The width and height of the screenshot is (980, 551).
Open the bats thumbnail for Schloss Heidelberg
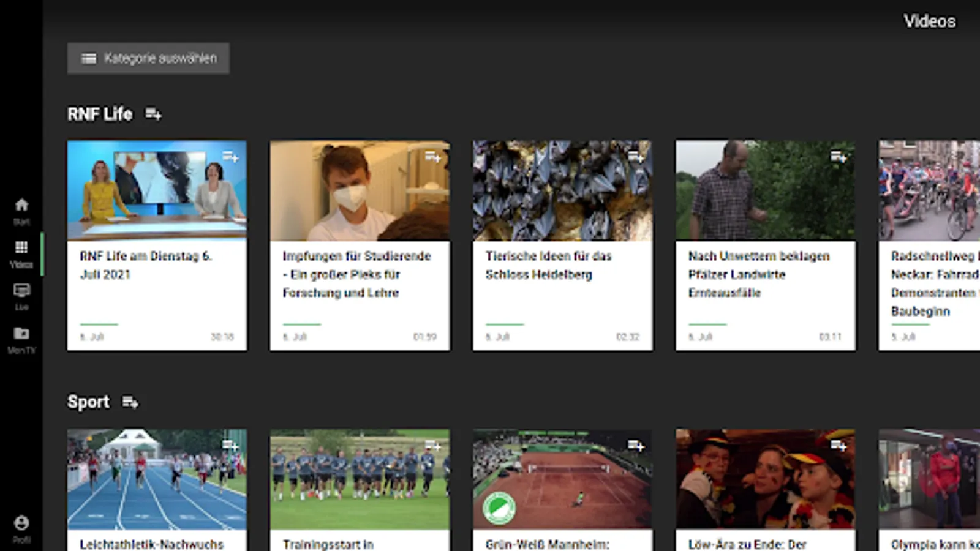563,190
